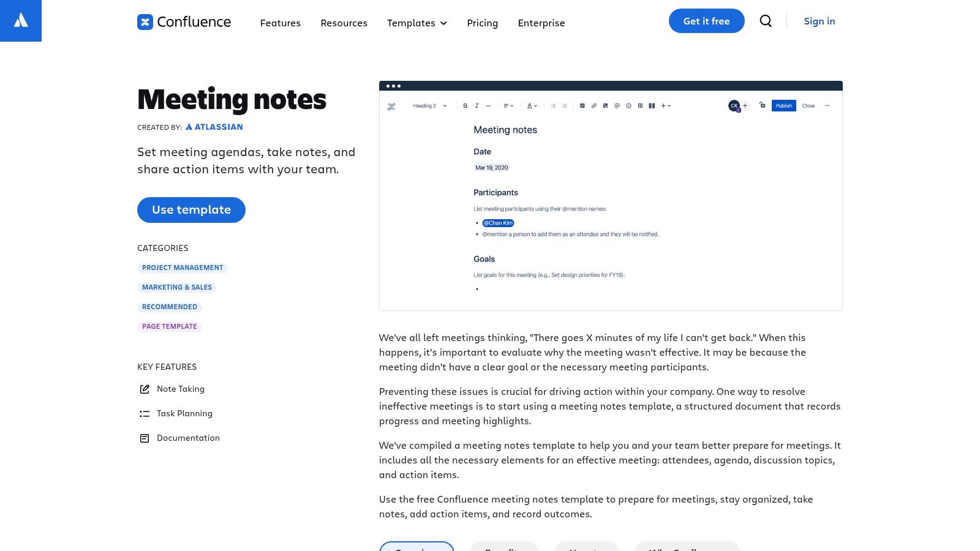980x551 pixels.
Task: Select the PROJECT MANAGEMENT category tag
Action: (x=183, y=268)
